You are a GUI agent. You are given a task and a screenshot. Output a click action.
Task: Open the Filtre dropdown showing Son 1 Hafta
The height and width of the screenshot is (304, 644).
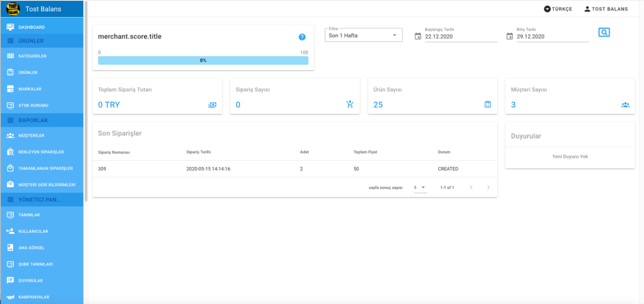363,35
